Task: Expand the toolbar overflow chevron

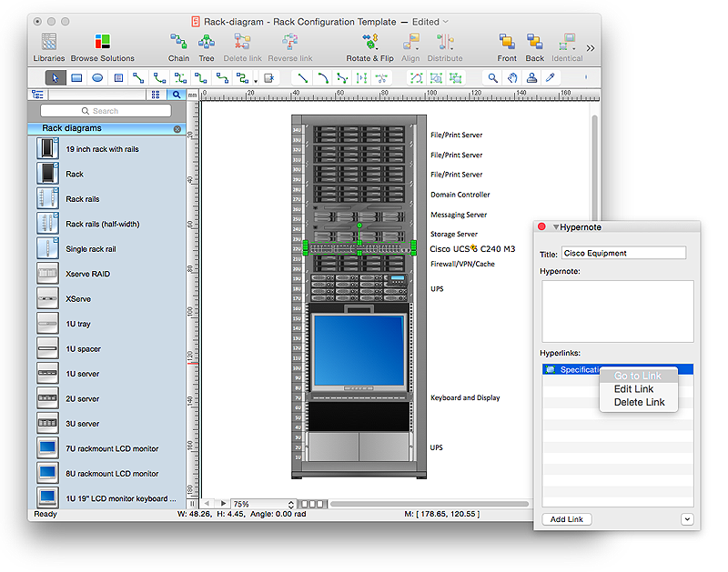Action: pos(591,47)
